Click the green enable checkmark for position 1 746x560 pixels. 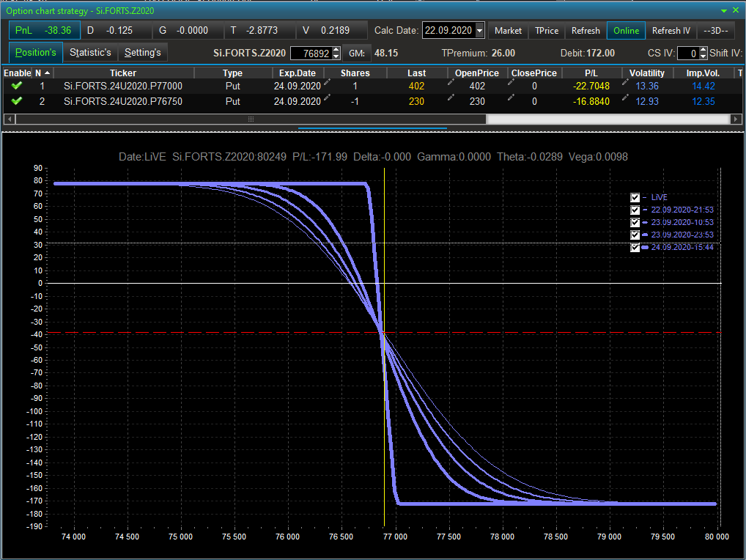click(17, 86)
